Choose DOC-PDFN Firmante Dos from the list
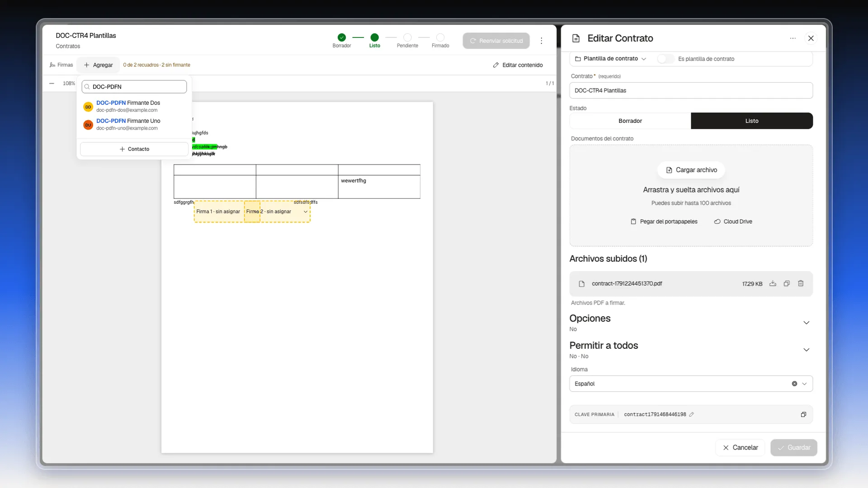 pyautogui.click(x=134, y=107)
